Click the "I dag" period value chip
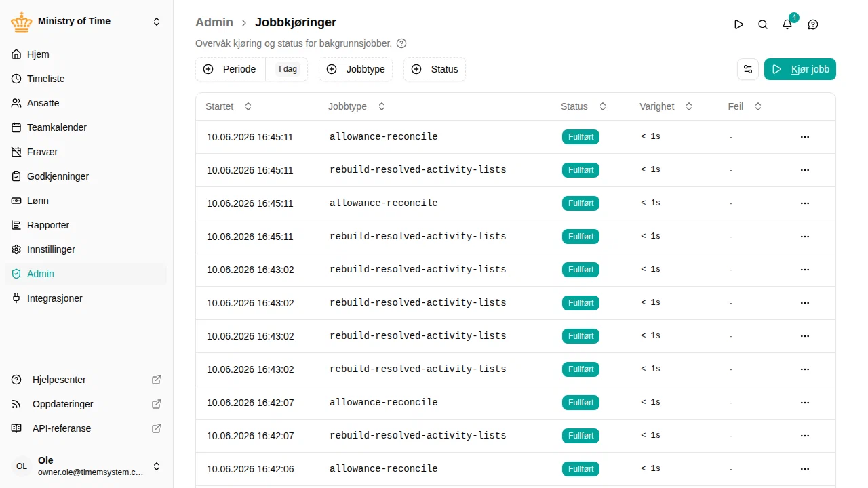Viewport: 868px width, 488px height. (288, 69)
